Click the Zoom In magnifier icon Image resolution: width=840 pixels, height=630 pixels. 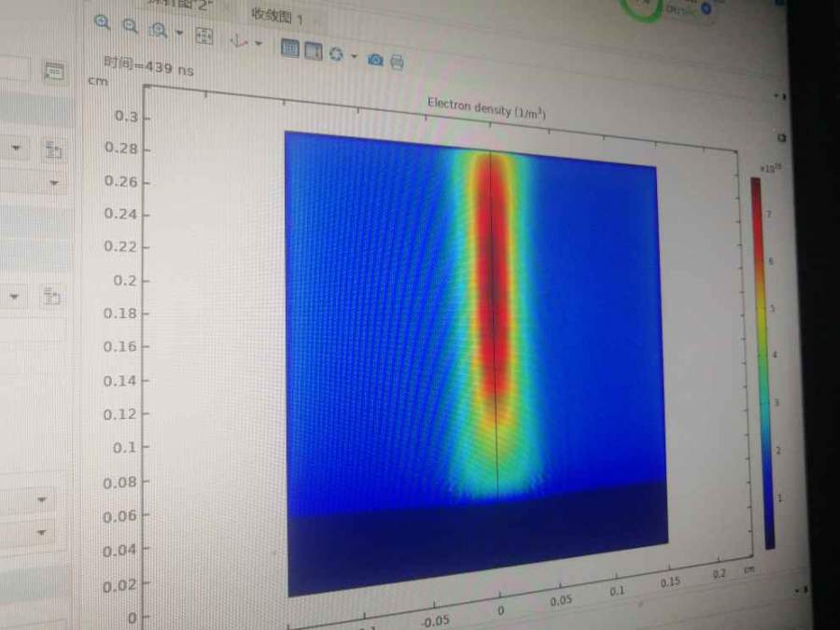pyautogui.click(x=102, y=22)
